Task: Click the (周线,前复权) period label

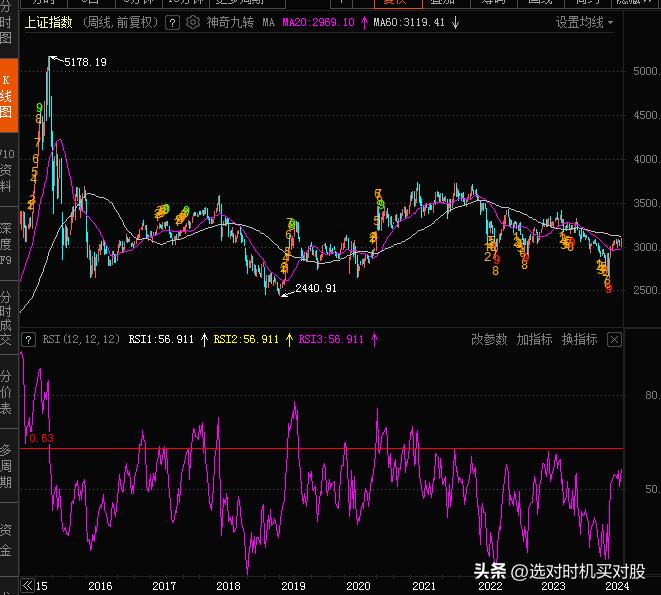Action: point(120,22)
